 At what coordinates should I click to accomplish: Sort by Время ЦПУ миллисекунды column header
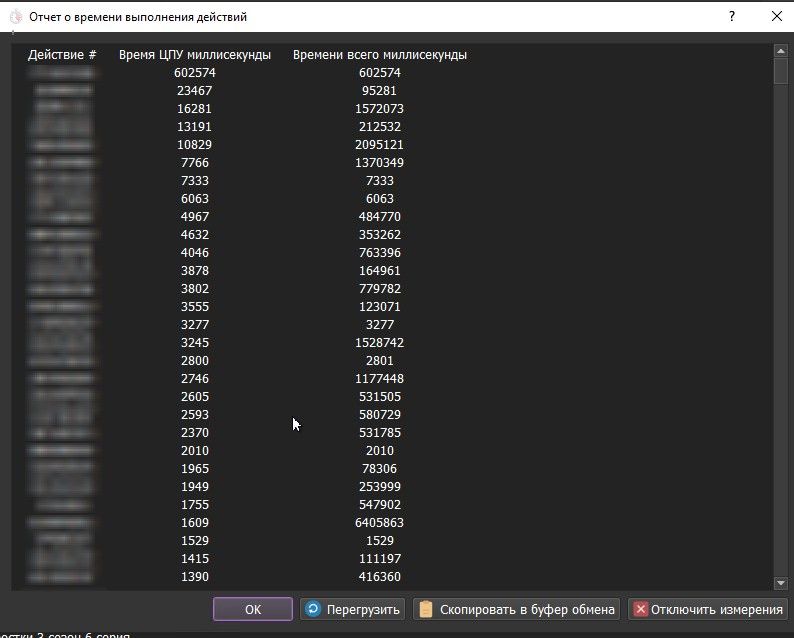coord(195,55)
